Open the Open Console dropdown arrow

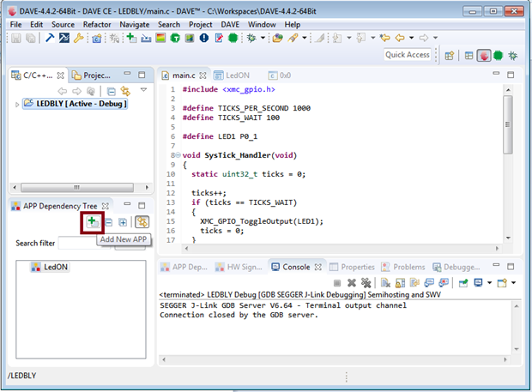tap(514, 282)
